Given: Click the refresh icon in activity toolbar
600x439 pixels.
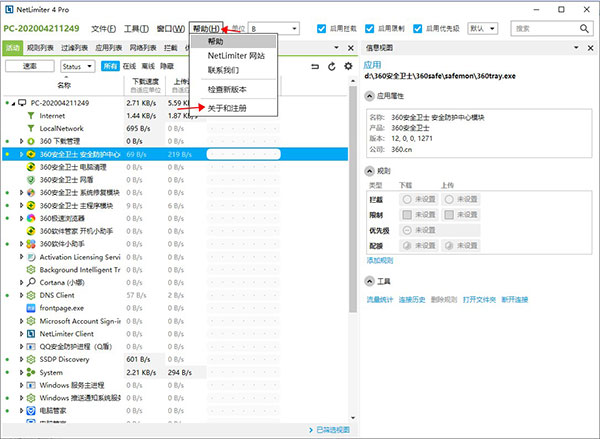Looking at the screenshot, I should (332, 66).
